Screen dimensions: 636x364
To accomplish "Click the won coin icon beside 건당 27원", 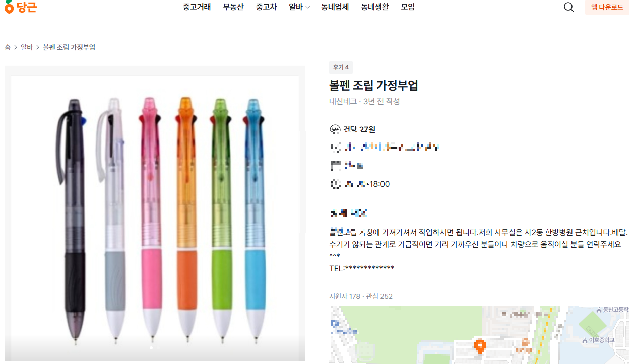I will pyautogui.click(x=335, y=129).
